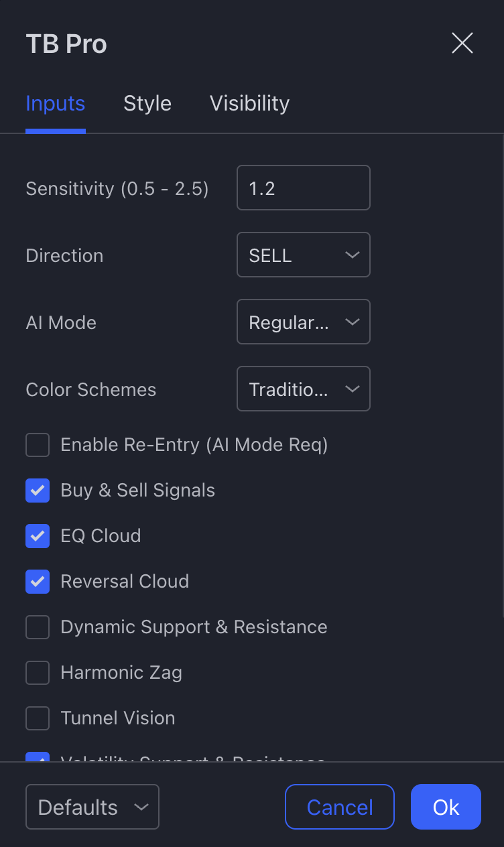Click the Sensitivity input field
This screenshot has width=504, height=847.
click(x=303, y=188)
